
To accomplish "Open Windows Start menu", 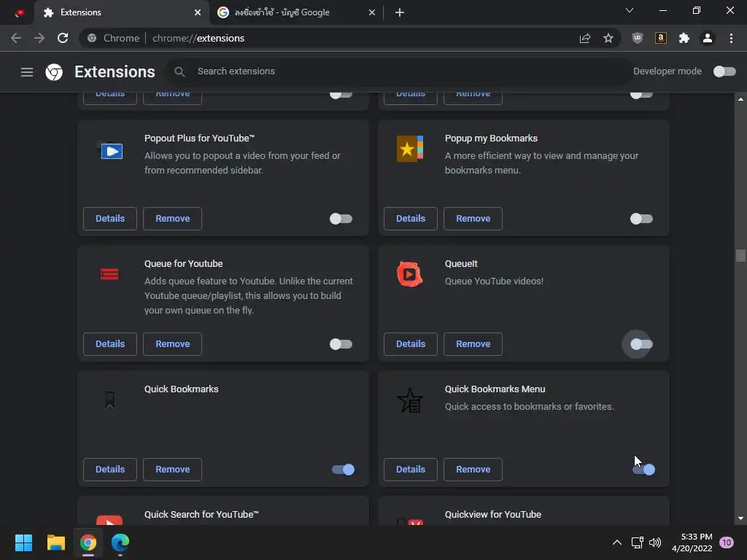I will [23, 542].
